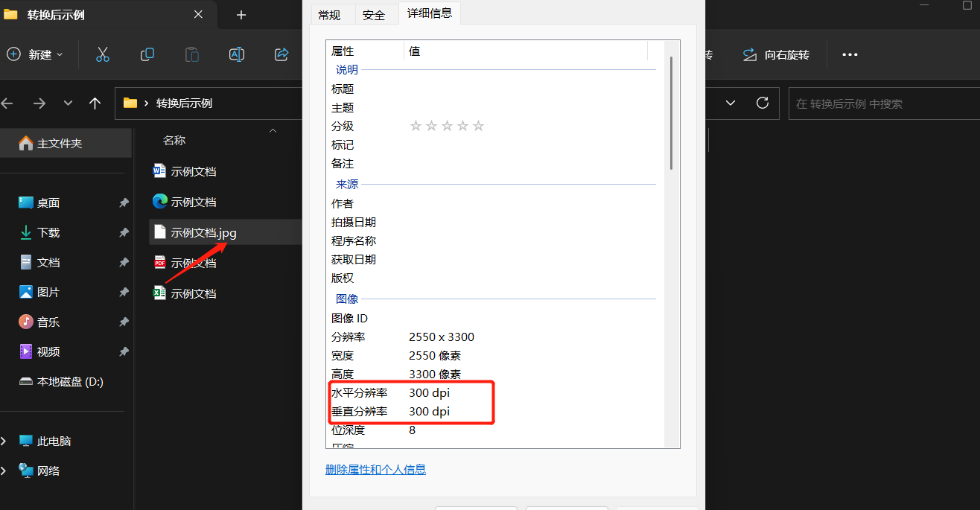980x510 pixels.
Task: Open 桌面 in the sidebar
Action: 48,203
